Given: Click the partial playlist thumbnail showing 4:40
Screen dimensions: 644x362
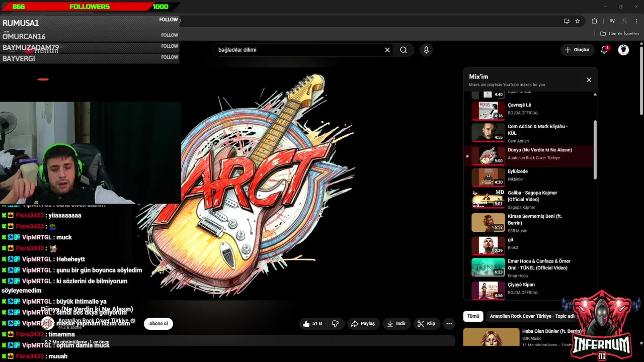Looking at the screenshot, I should [x=488, y=95].
